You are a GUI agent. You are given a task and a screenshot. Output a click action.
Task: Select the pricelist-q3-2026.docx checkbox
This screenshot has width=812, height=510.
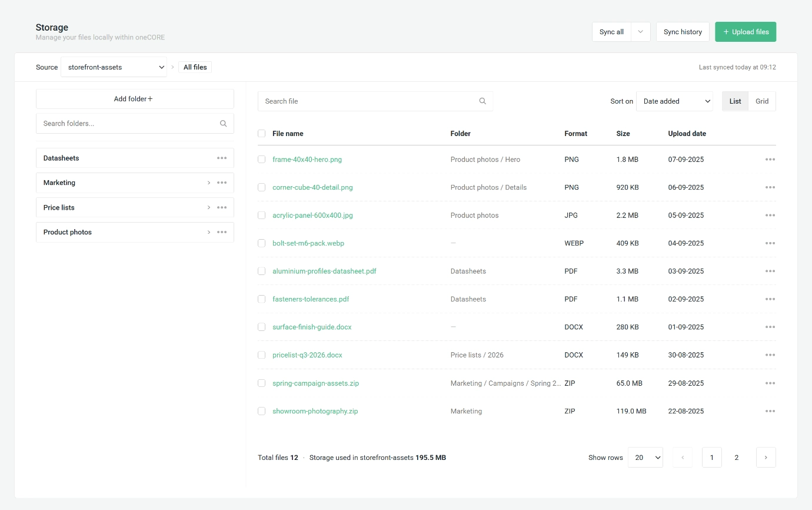tap(262, 355)
